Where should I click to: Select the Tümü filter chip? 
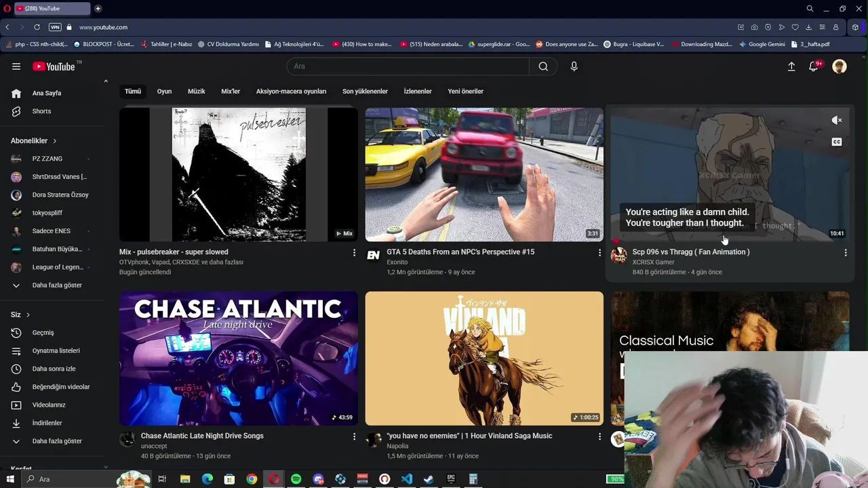(133, 91)
